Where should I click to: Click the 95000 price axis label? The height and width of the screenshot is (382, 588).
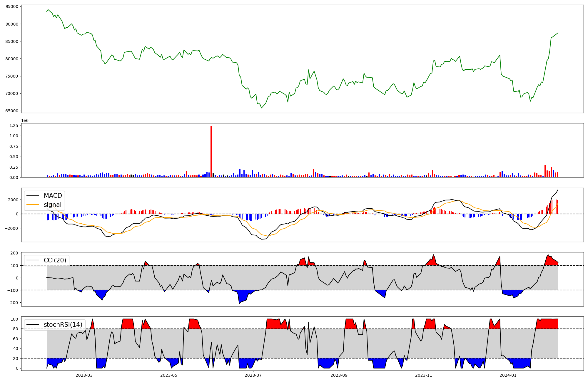pos(12,6)
